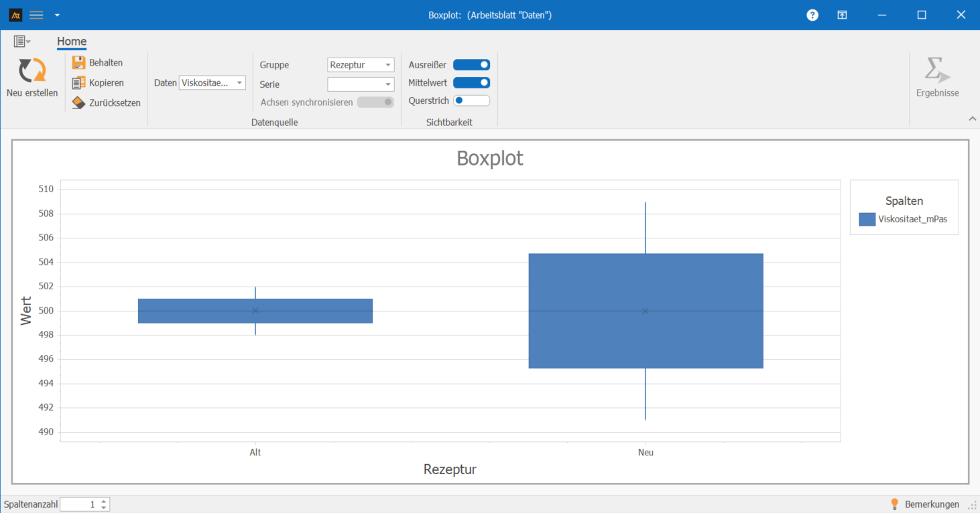Click the Behalten save icon
980x513 pixels.
78,63
